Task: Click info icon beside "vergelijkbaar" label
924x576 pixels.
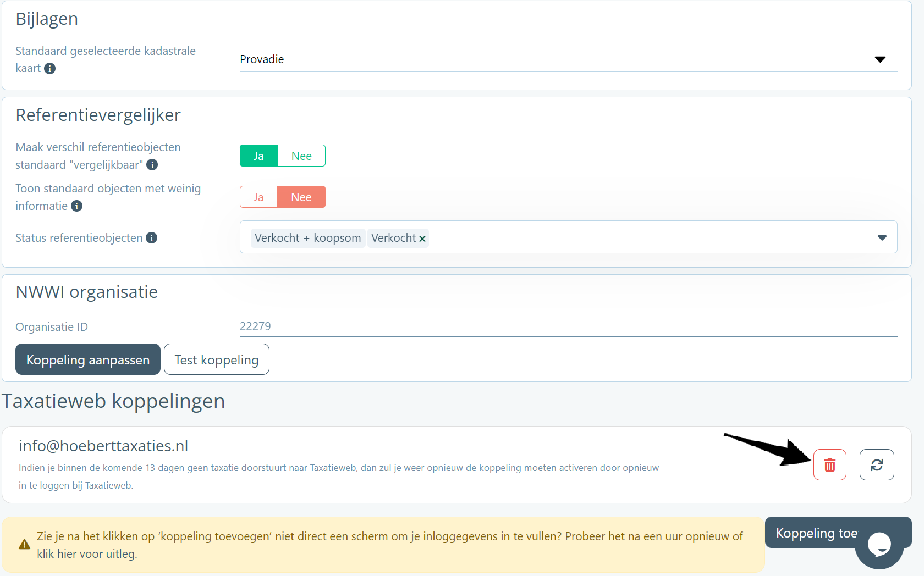Action: click(x=152, y=165)
